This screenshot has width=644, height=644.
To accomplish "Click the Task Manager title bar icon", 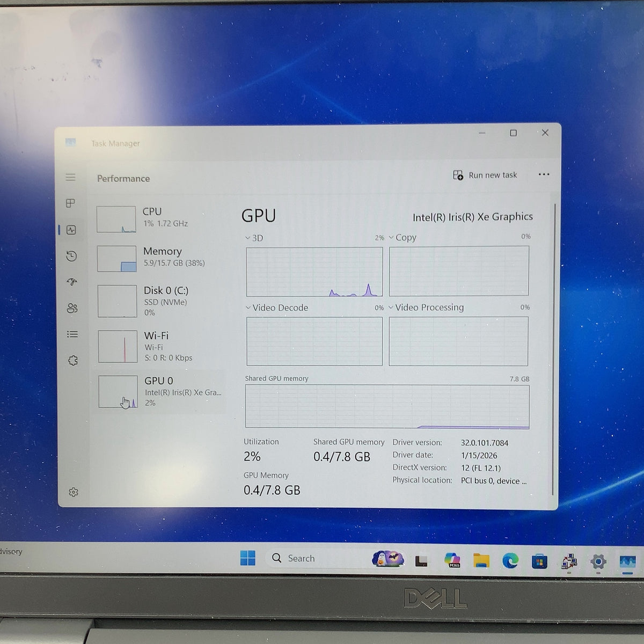I will click(x=70, y=142).
